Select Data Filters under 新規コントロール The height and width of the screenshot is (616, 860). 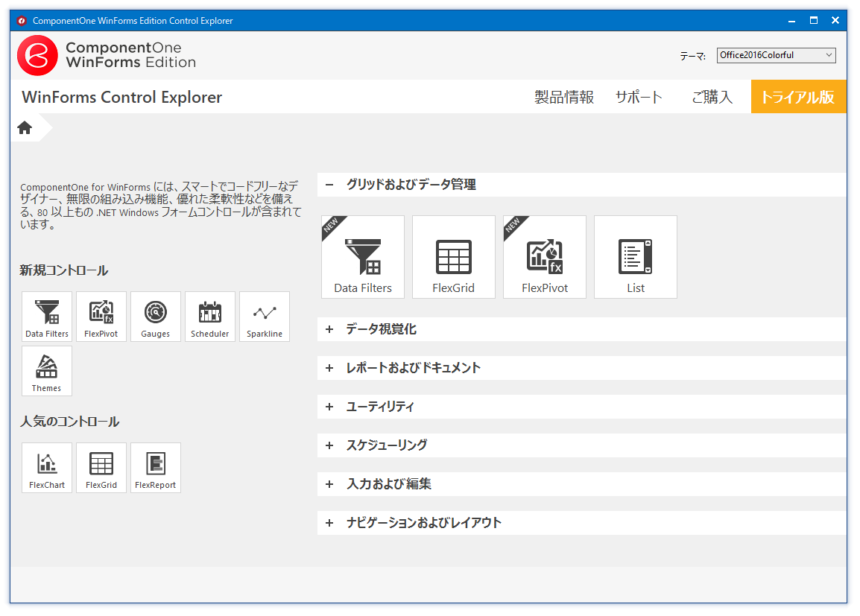pos(47,317)
